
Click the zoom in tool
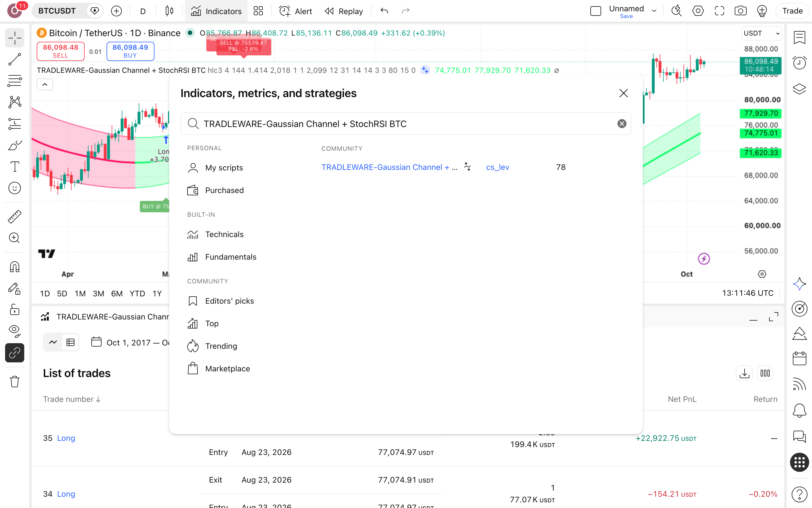click(x=14, y=238)
